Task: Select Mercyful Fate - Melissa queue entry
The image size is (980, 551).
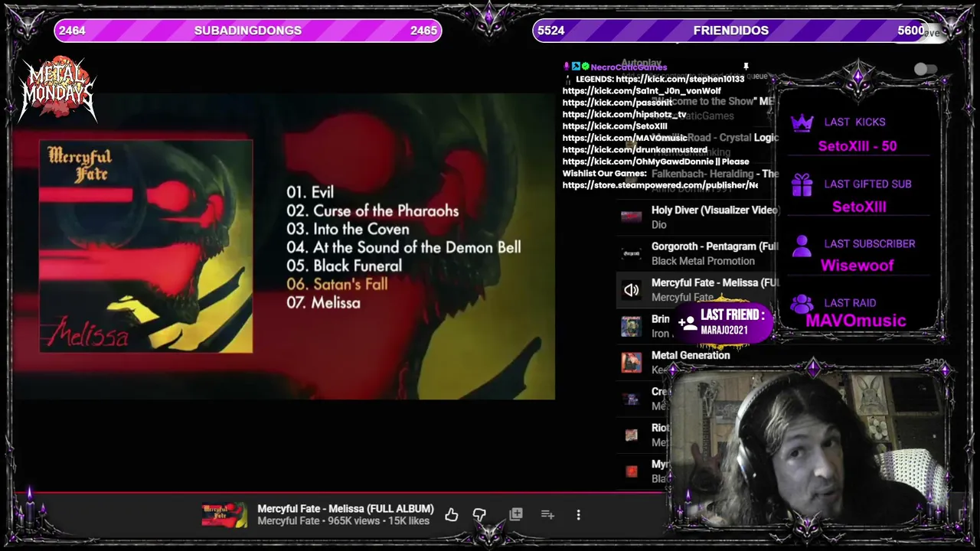Action: pyautogui.click(x=697, y=290)
